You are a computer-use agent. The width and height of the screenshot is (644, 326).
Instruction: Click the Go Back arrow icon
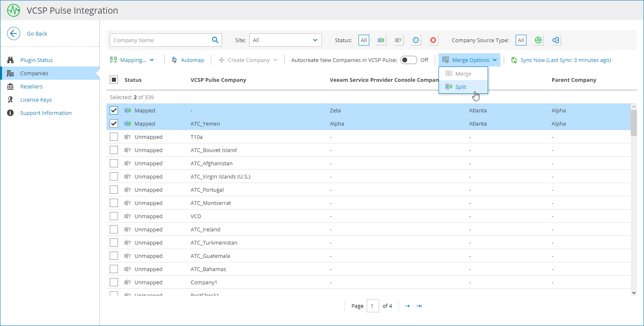[14, 33]
